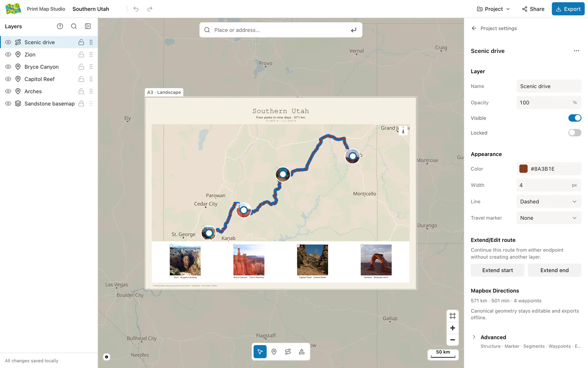Image resolution: width=588 pixels, height=368 pixels.
Task: Click the layer Name input field
Action: [x=549, y=86]
